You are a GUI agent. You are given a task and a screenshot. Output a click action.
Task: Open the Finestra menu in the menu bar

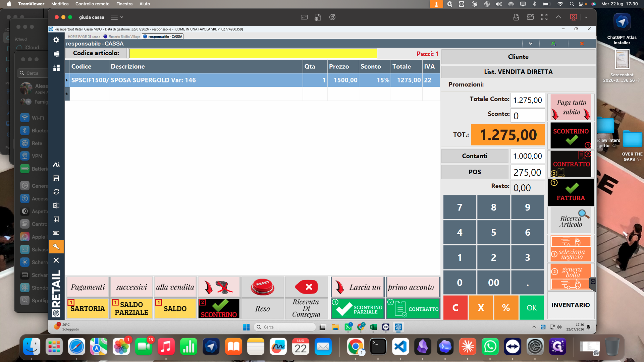tap(124, 4)
